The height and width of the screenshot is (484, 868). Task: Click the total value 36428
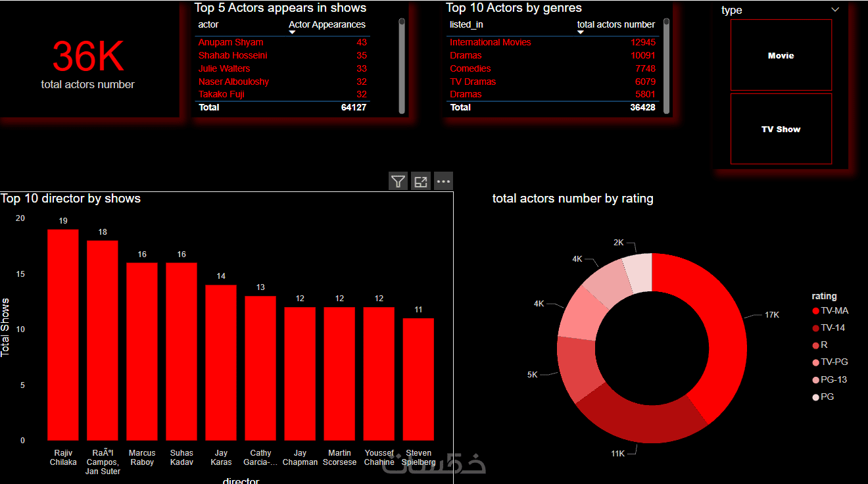642,107
